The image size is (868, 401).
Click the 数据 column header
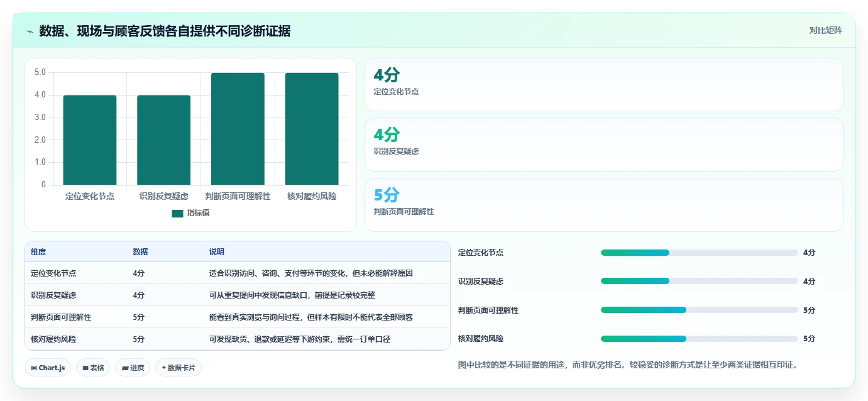pyautogui.click(x=140, y=252)
